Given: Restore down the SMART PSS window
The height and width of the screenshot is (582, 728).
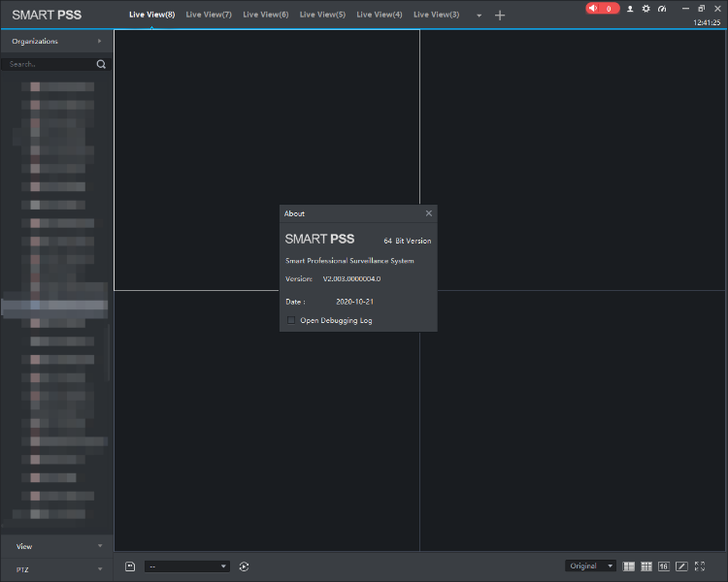Looking at the screenshot, I should [702, 9].
